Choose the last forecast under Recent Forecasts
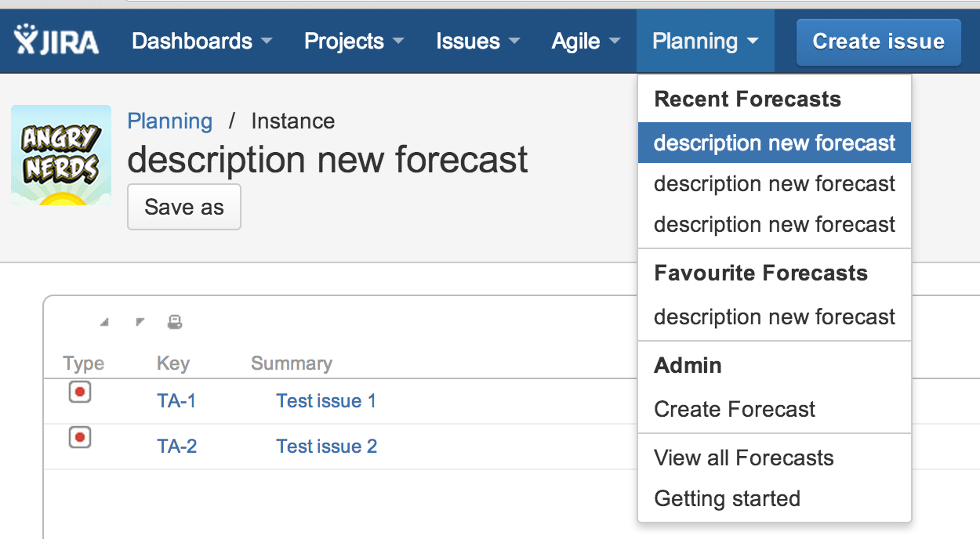Screen dimensions: 980x539 click(775, 224)
